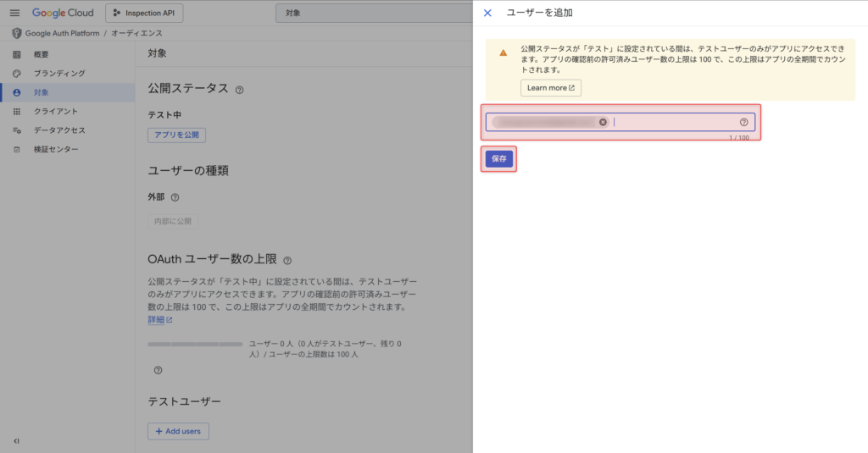
Task: Remove the email chip in the input
Action: pyautogui.click(x=603, y=122)
